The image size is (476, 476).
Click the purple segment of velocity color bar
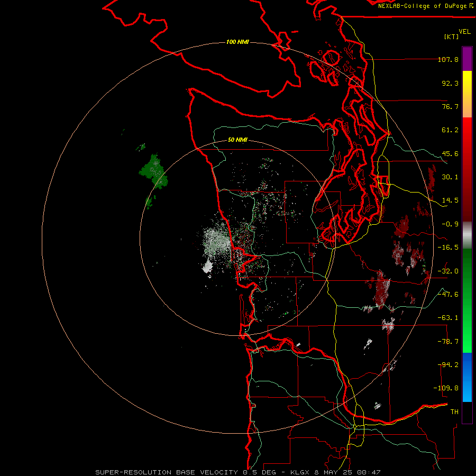[467, 59]
